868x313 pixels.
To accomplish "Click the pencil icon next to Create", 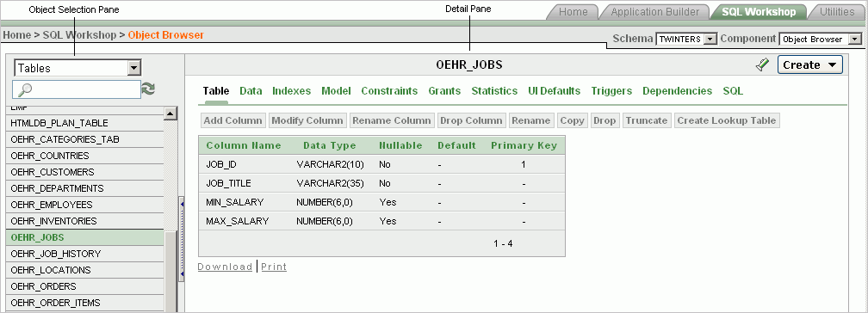I will tap(762, 65).
